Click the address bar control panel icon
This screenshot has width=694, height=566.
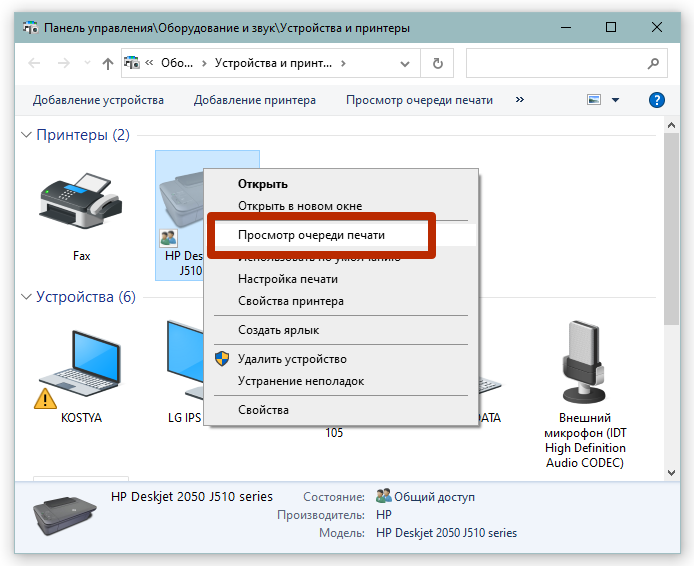click(131, 63)
